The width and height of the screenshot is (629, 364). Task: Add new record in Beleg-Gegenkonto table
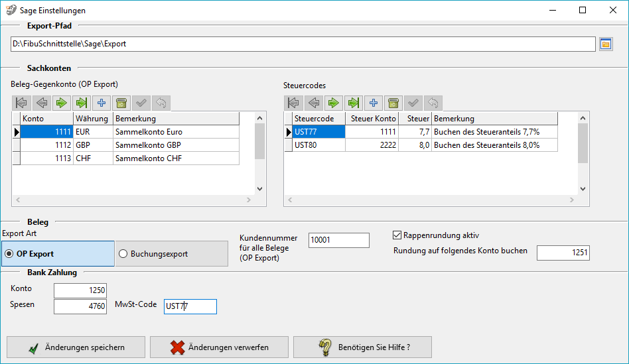click(102, 103)
